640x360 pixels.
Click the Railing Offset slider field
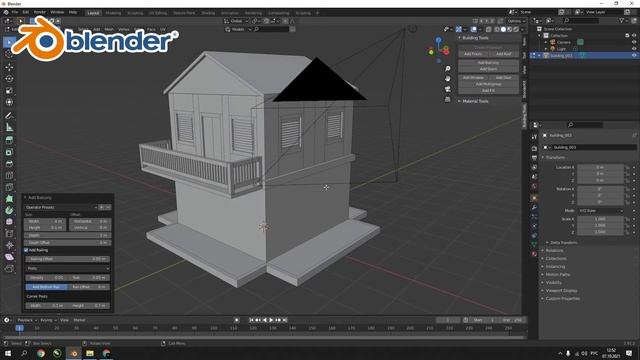coord(68,259)
